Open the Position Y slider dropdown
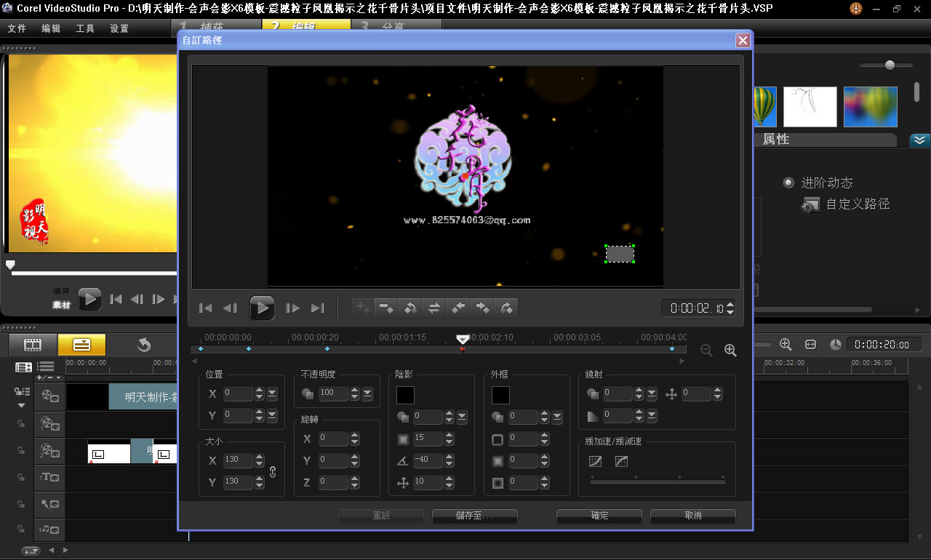This screenshot has width=931, height=560. pyautogui.click(x=272, y=416)
